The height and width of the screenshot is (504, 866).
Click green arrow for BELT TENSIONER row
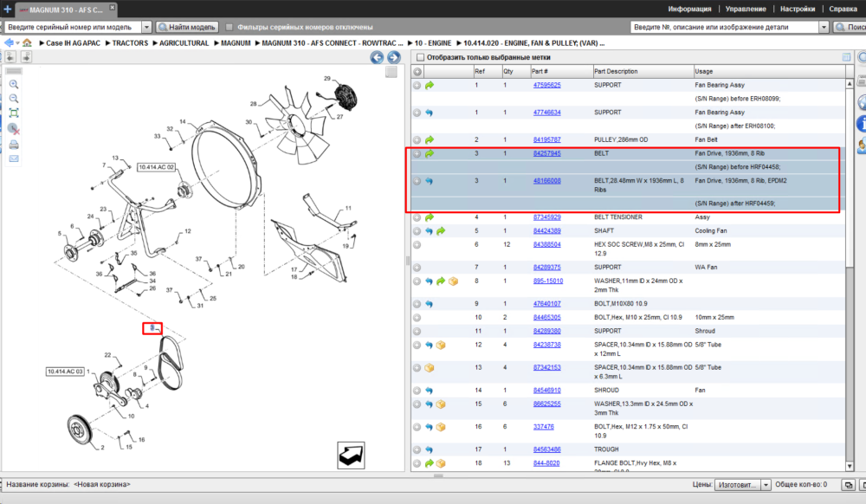(x=430, y=217)
